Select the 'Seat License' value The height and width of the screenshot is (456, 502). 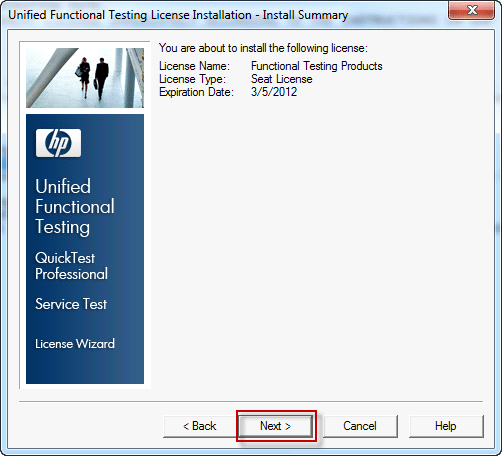click(282, 79)
